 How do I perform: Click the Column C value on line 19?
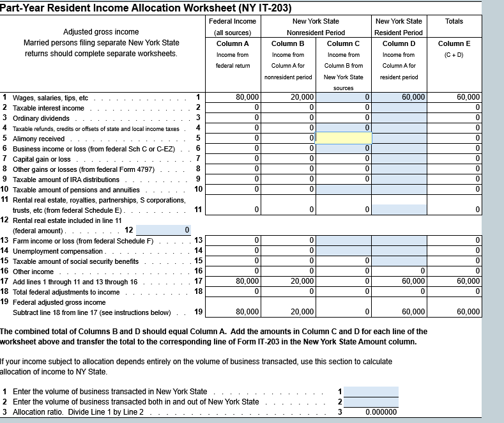pyautogui.click(x=367, y=312)
